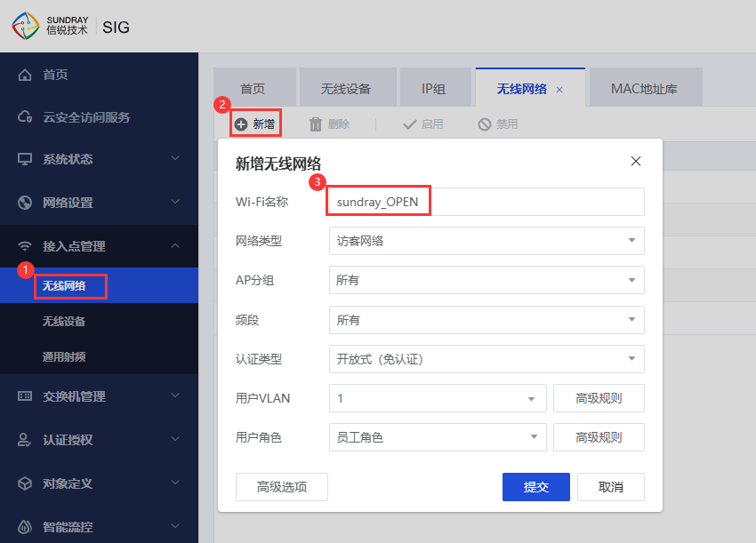Click 高级规则 next to 用户VLAN
This screenshot has width=756, height=543.
tap(599, 398)
